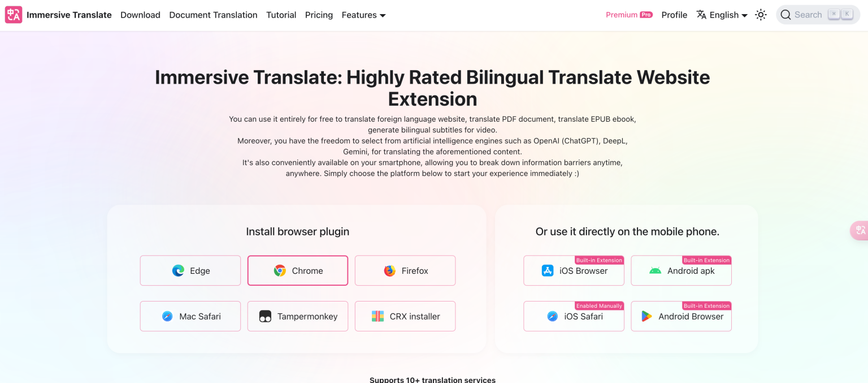Expand the Features dropdown menu
868x383 pixels.
363,15
